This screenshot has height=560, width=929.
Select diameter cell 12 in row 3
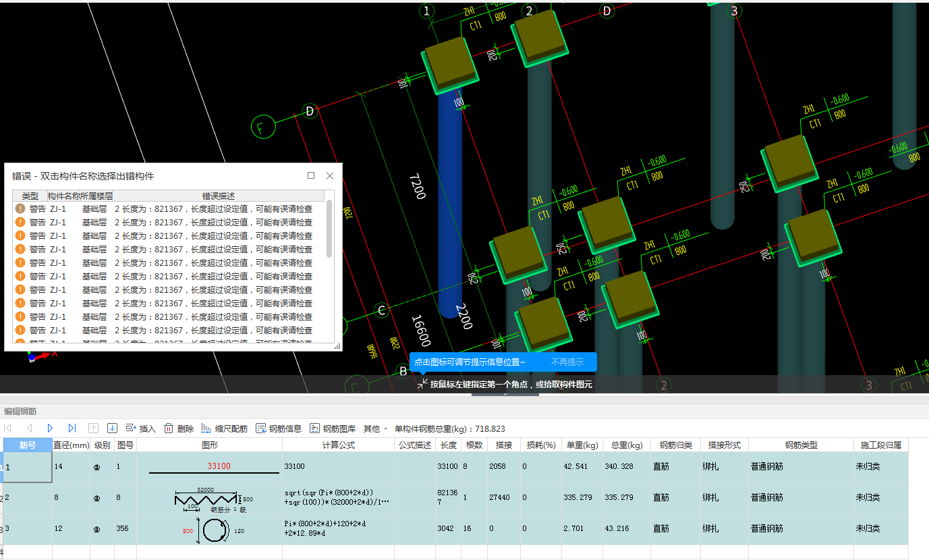point(71,529)
